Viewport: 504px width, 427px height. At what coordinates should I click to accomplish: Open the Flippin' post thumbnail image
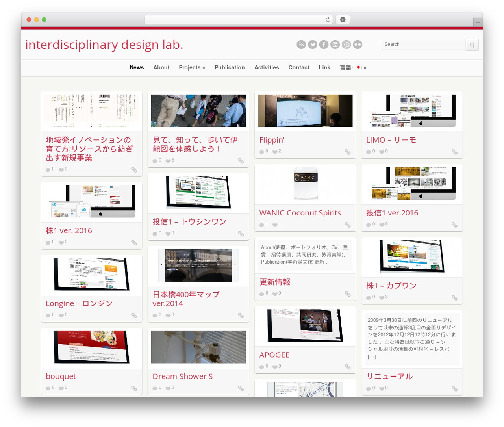click(305, 111)
